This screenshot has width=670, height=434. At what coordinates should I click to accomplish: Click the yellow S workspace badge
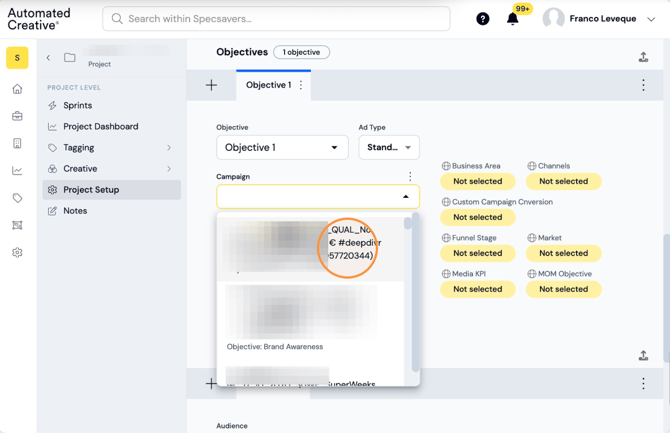pos(17,58)
